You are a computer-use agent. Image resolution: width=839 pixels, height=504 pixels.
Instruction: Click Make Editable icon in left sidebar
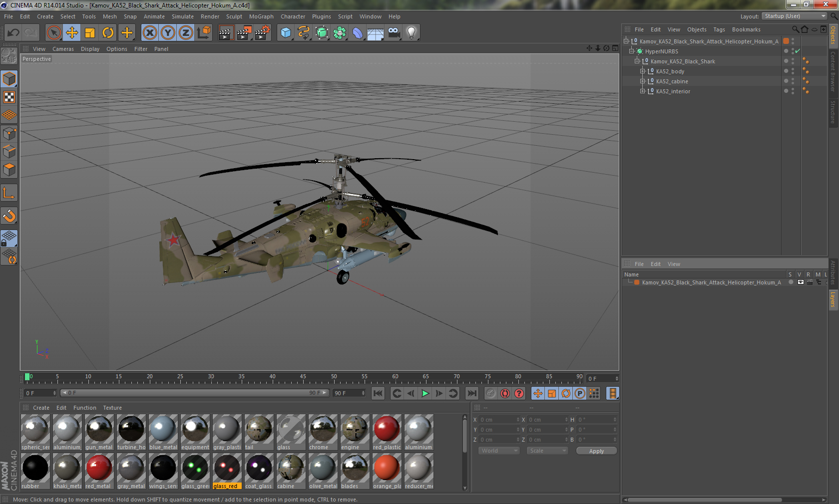click(x=9, y=55)
